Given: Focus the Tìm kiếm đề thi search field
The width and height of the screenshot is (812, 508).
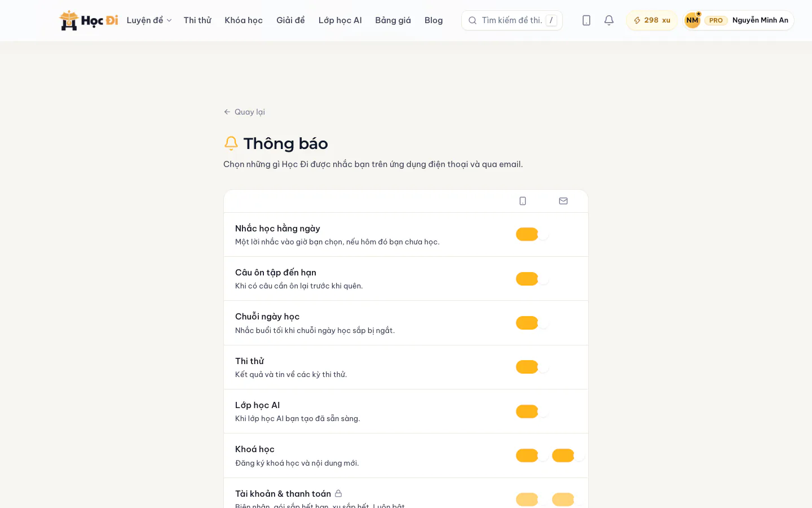Looking at the screenshot, I should pos(512,20).
